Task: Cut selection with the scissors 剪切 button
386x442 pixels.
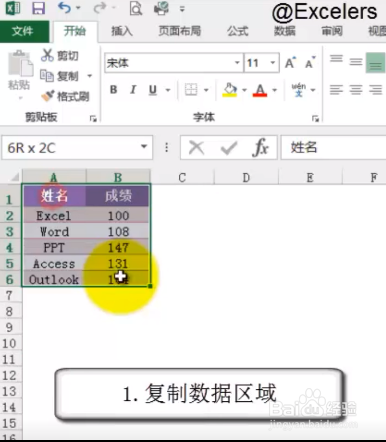Action: pos(60,55)
